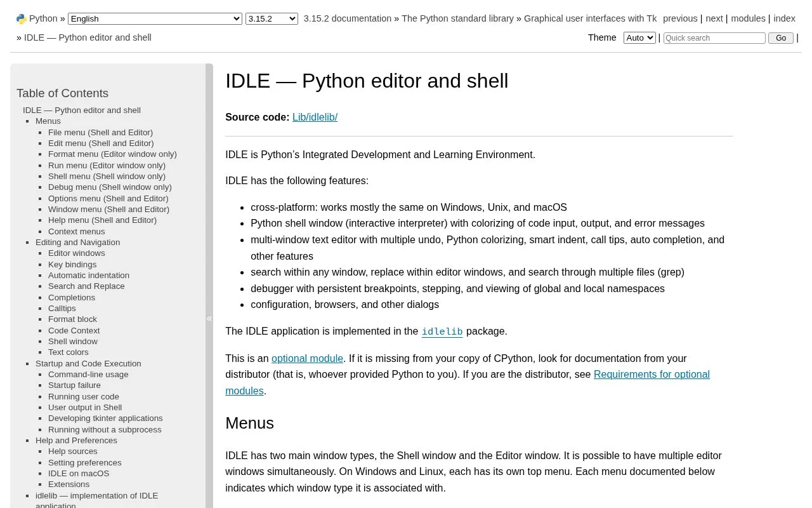Click the Python breadcrumb link
Viewport: 812px width, 508px height.
click(43, 18)
